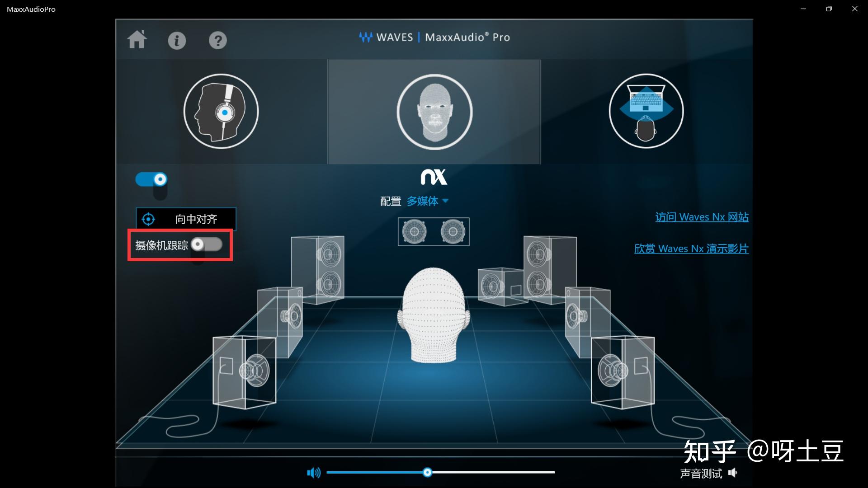Click the 配置 label text
Screen dimensions: 868x488
point(391,202)
